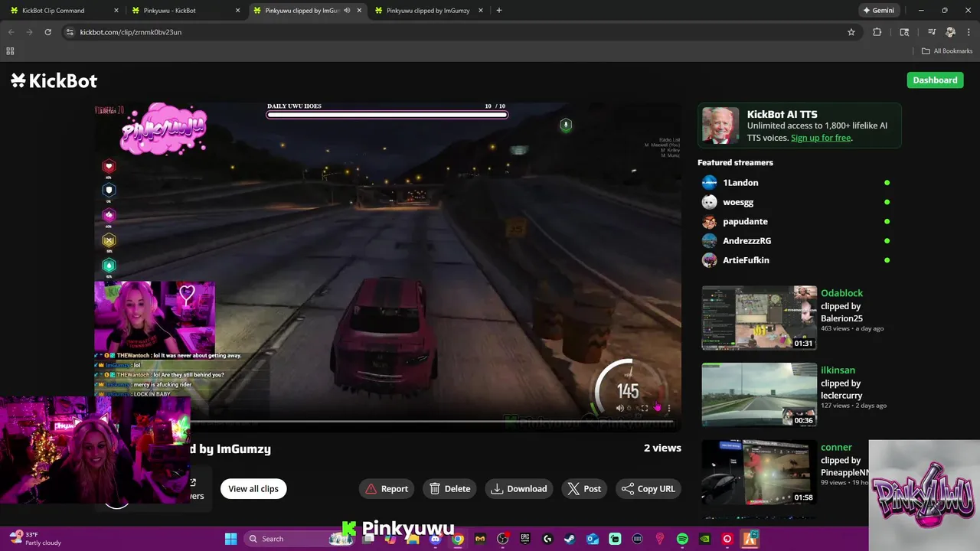The height and width of the screenshot is (551, 980).
Task: Open OBS Studio from the taskbar
Action: click(502, 539)
